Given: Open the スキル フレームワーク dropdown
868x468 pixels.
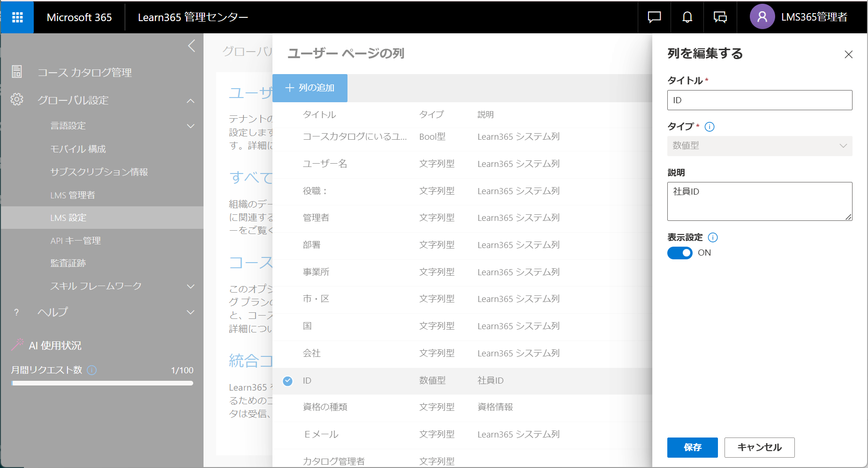Looking at the screenshot, I should (190, 286).
